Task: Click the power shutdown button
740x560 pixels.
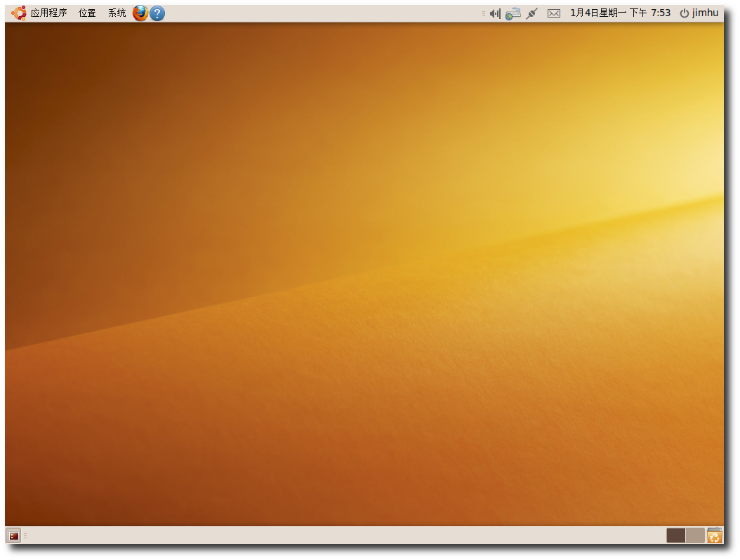Action: (x=685, y=13)
